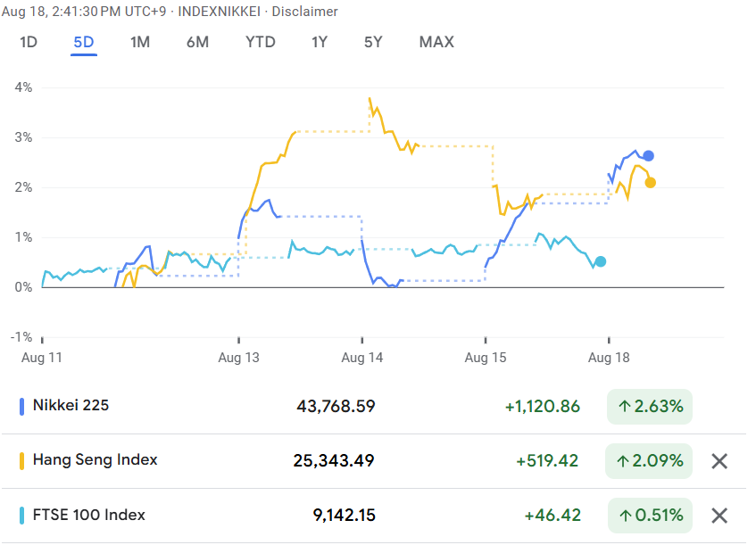Screen dimensions: 756x545
Task: Click the Nikkei change +1,120.86
Action: tap(543, 407)
